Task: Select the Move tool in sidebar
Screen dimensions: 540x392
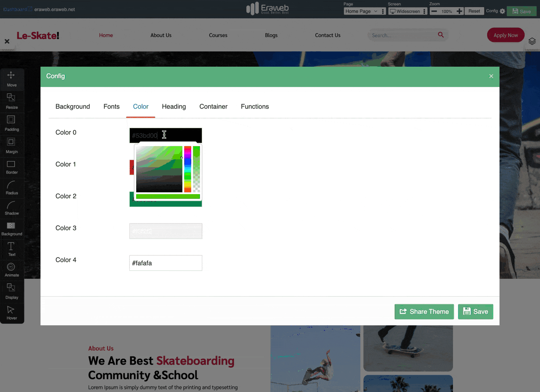Action: tap(11, 79)
